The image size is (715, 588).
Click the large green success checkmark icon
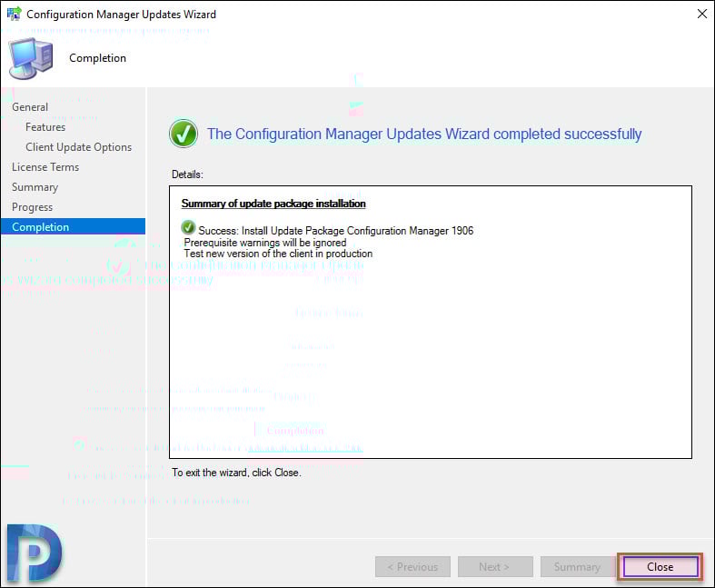pos(184,134)
